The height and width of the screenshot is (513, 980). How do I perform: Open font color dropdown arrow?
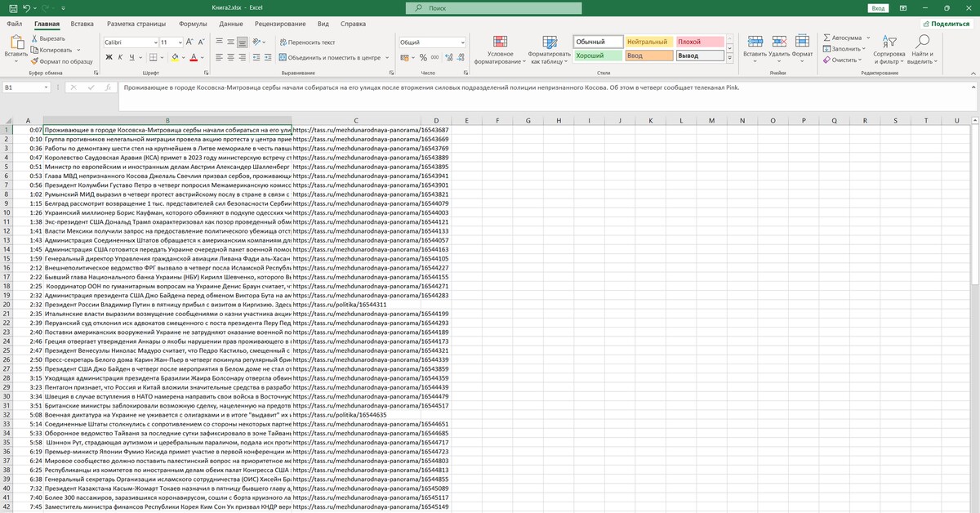(x=203, y=57)
